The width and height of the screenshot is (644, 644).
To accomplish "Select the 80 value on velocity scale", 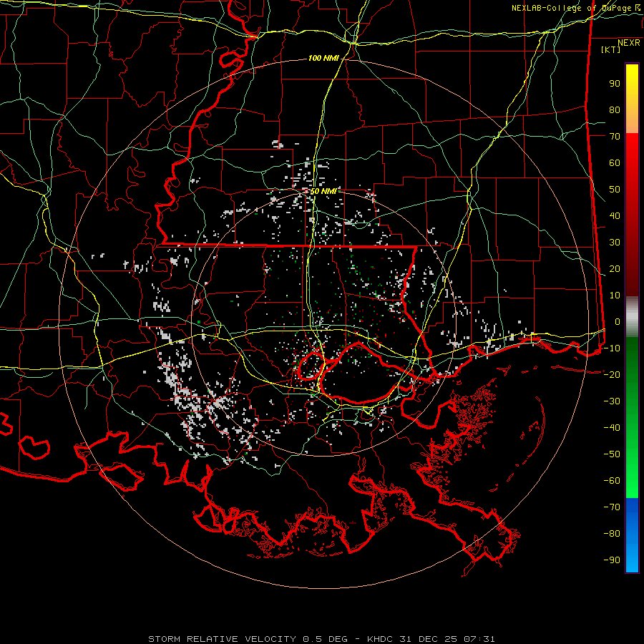I will coord(615,109).
